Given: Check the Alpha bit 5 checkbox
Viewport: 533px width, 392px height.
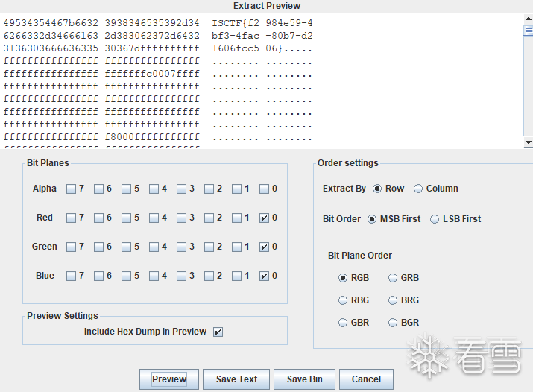Looking at the screenshot, I should pos(126,189).
